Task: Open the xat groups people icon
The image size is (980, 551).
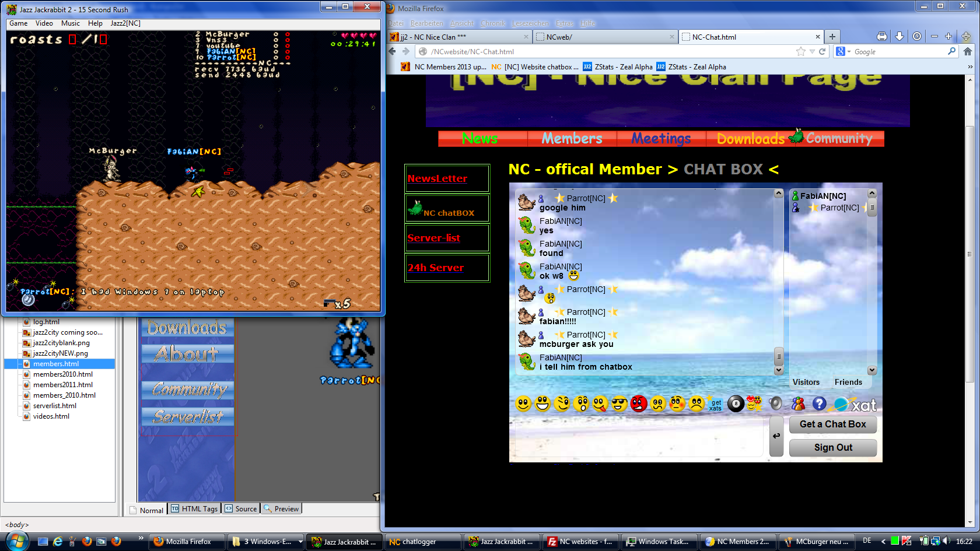Action: (x=798, y=403)
